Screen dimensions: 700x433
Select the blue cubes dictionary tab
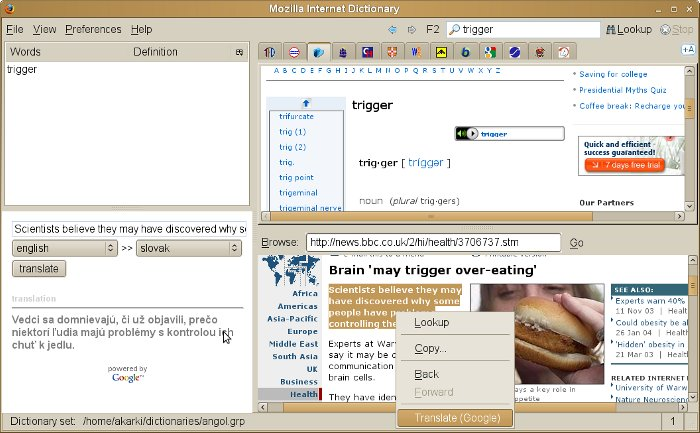tap(319, 52)
